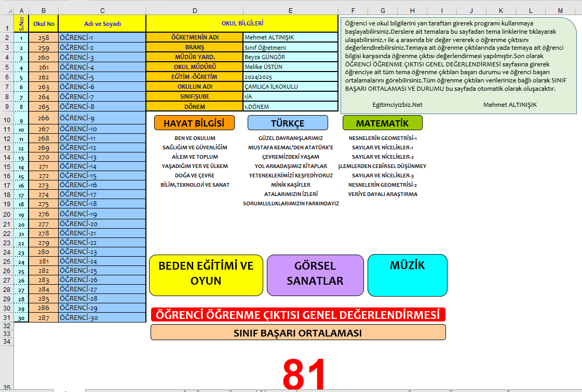Open SAYILAR VE NİCELİKLER-3 link

[x=383, y=175]
